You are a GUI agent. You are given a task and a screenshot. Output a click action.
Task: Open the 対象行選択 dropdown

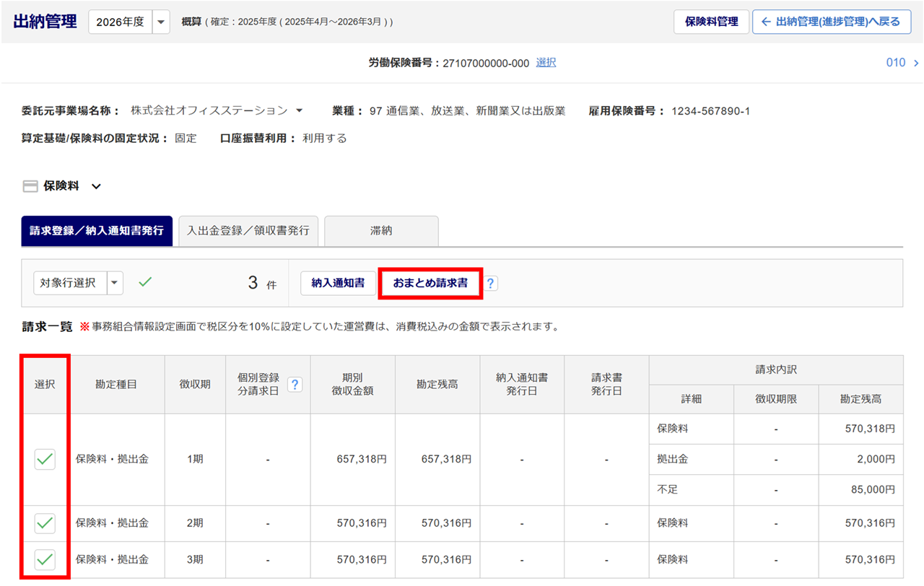pyautogui.click(x=115, y=283)
